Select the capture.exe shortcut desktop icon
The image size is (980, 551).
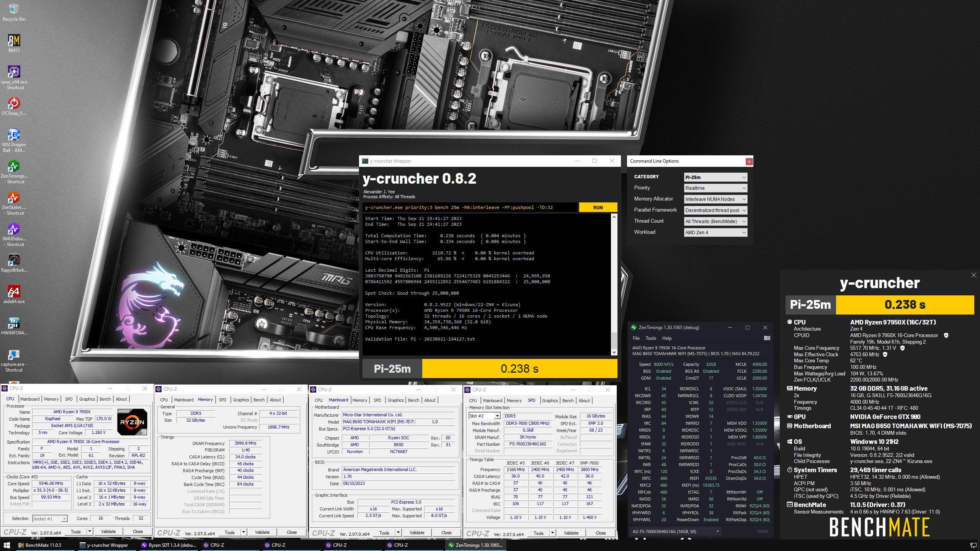click(x=14, y=360)
